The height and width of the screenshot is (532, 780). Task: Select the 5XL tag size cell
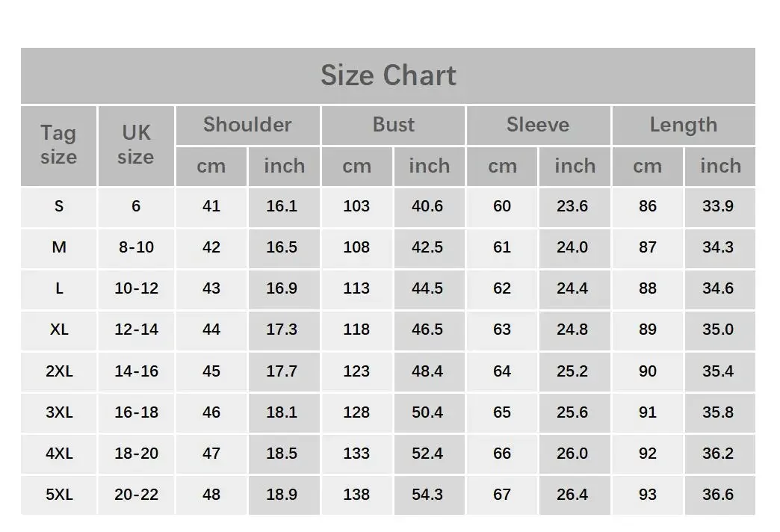point(59,495)
